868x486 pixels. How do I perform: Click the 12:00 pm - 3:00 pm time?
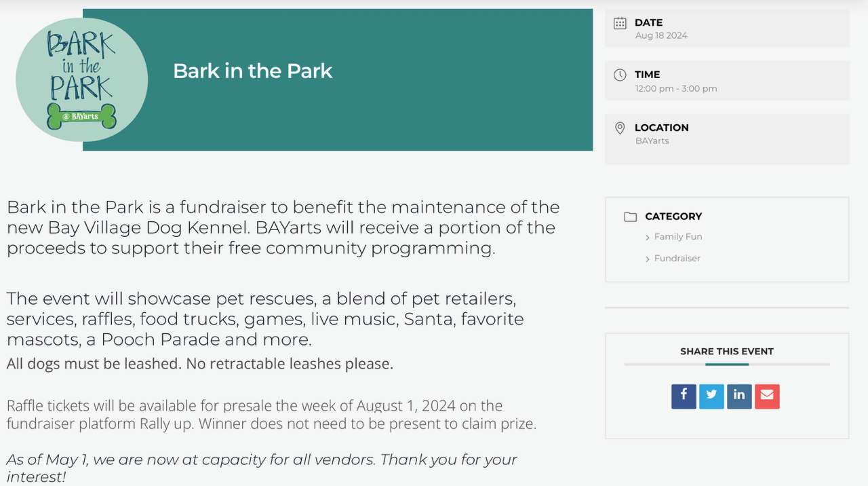click(x=676, y=88)
